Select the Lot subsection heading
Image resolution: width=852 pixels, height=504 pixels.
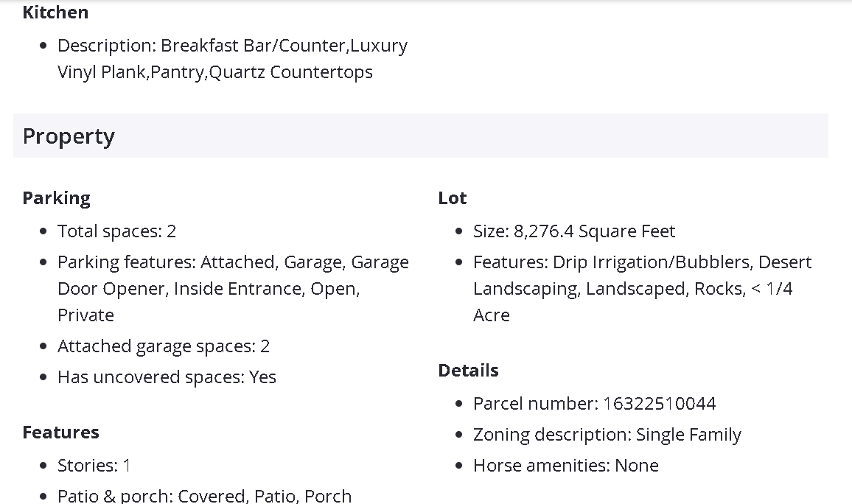tap(452, 198)
